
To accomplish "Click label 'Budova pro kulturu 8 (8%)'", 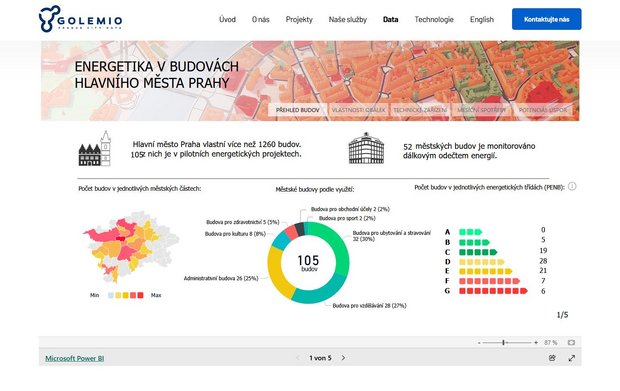I will (235, 234).
